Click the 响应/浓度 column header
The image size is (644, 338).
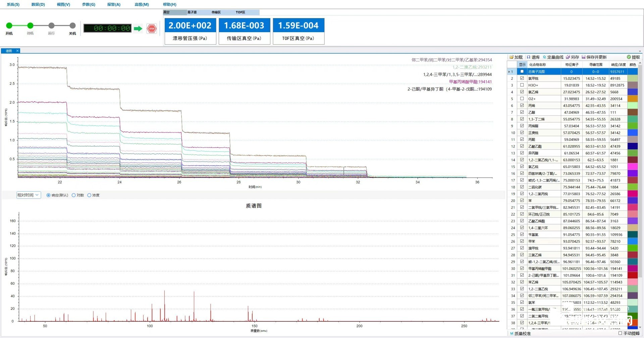click(x=618, y=65)
